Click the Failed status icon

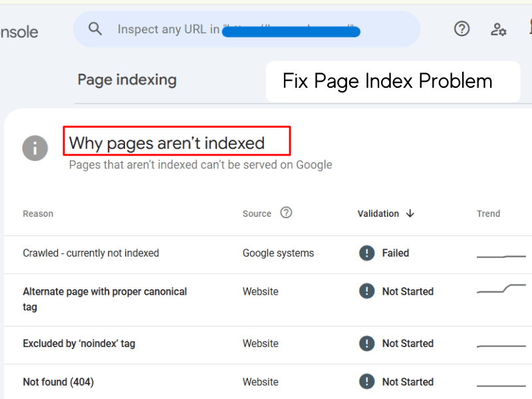(x=367, y=253)
